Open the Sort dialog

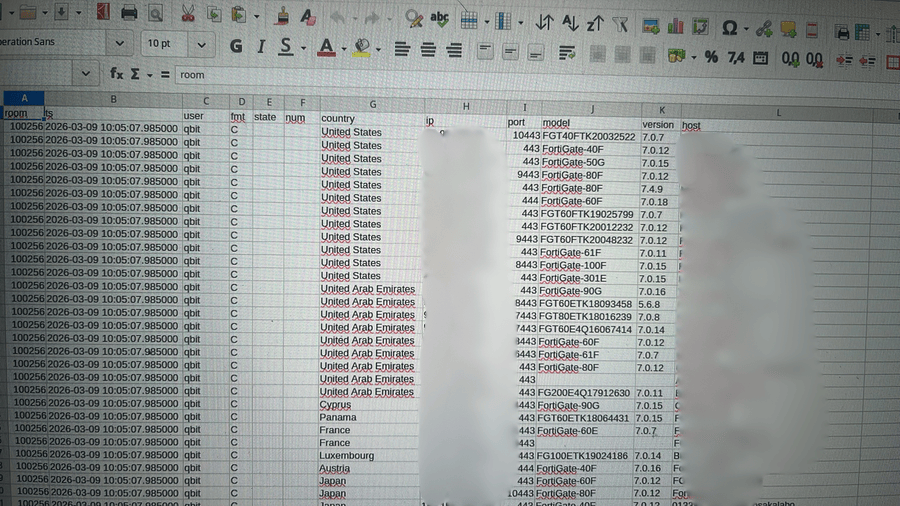pos(544,23)
